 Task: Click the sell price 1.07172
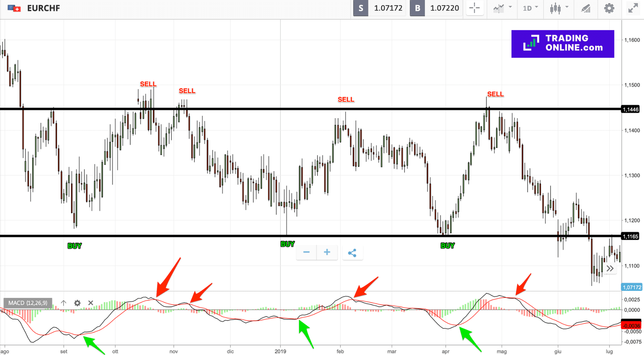tap(388, 8)
